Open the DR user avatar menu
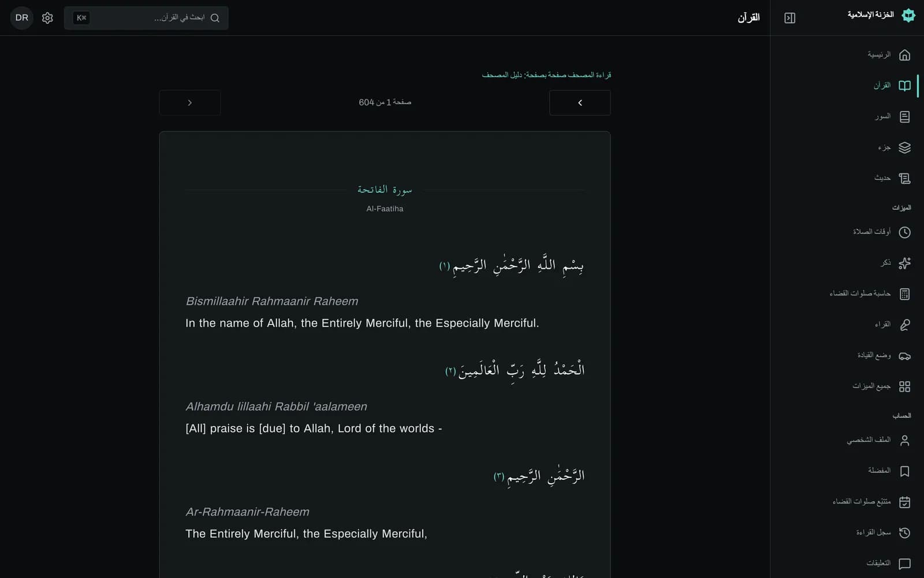 click(x=22, y=18)
